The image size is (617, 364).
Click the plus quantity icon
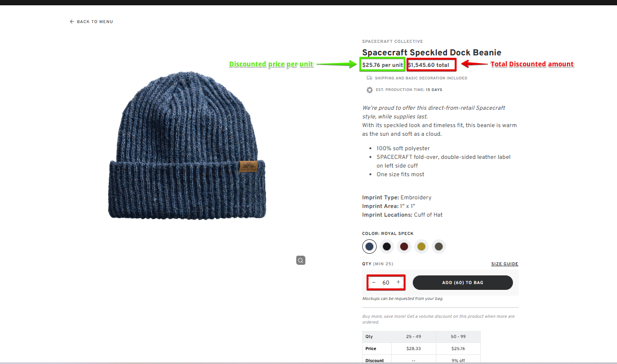coord(398,282)
